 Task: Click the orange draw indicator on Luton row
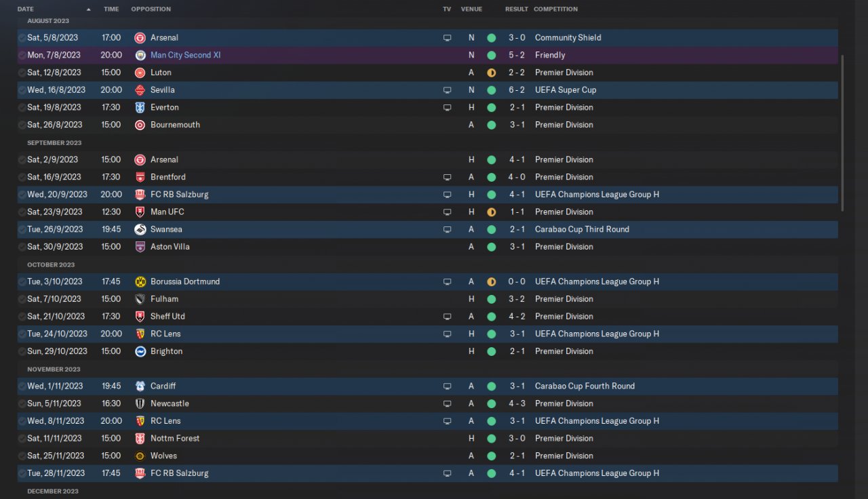coord(491,73)
